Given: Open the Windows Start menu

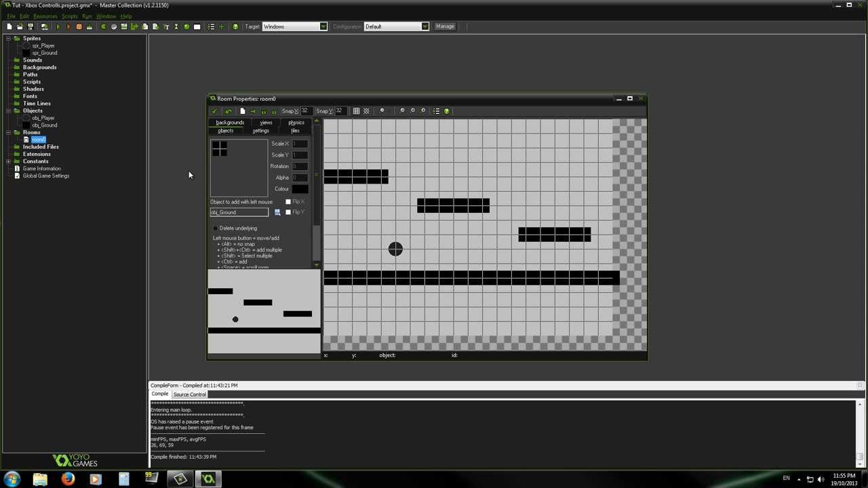Looking at the screenshot, I should (x=12, y=479).
